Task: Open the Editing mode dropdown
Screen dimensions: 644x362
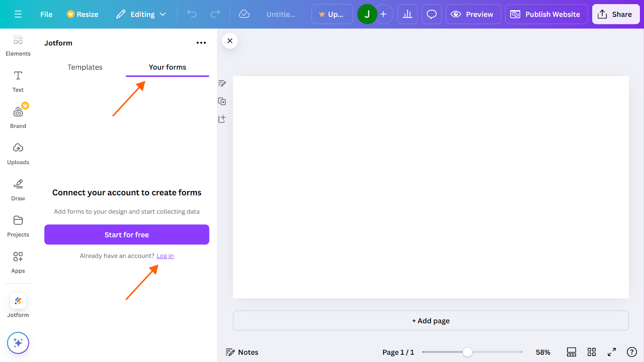Action: tap(141, 14)
